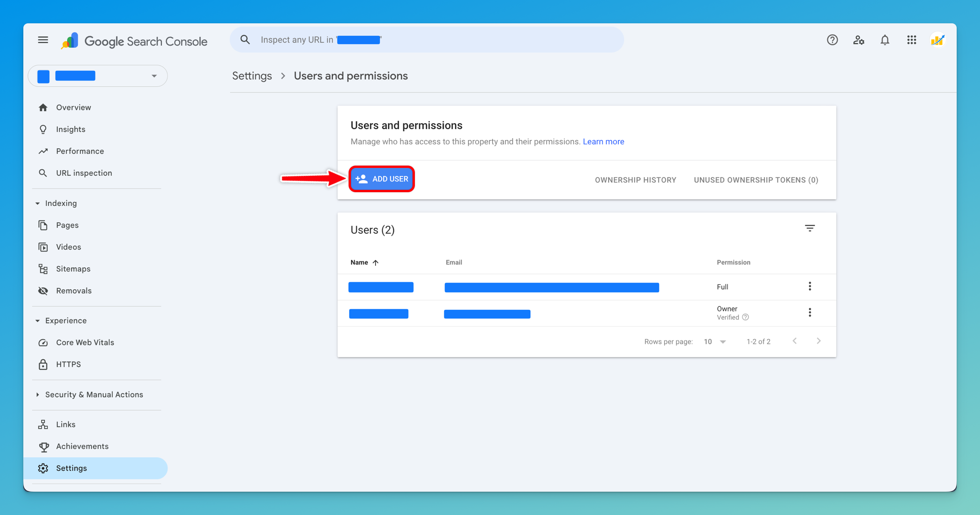Click the ADD USER button
Screen dimensions: 980x515
pyautogui.click(x=382, y=179)
